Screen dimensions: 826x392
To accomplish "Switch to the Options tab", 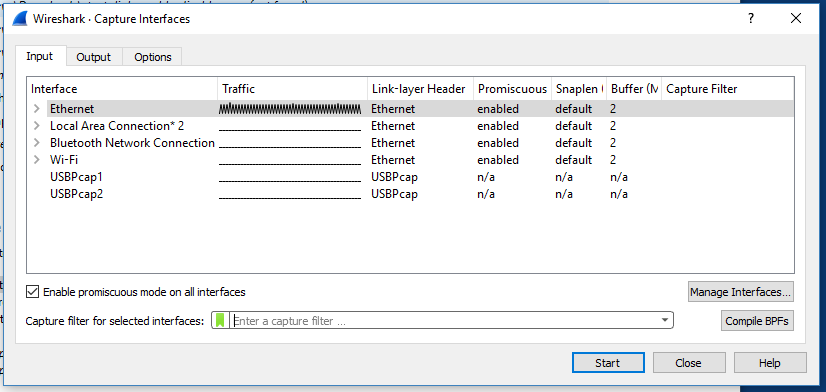I will tap(153, 57).
